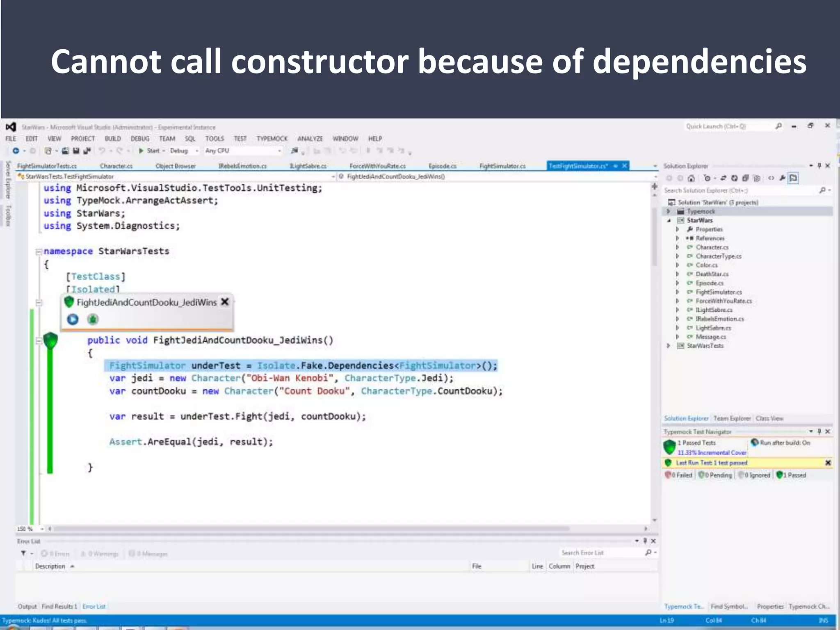
Task: Open the StarWarsTests.TestFightSimulator class dropdown
Action: click(176, 176)
